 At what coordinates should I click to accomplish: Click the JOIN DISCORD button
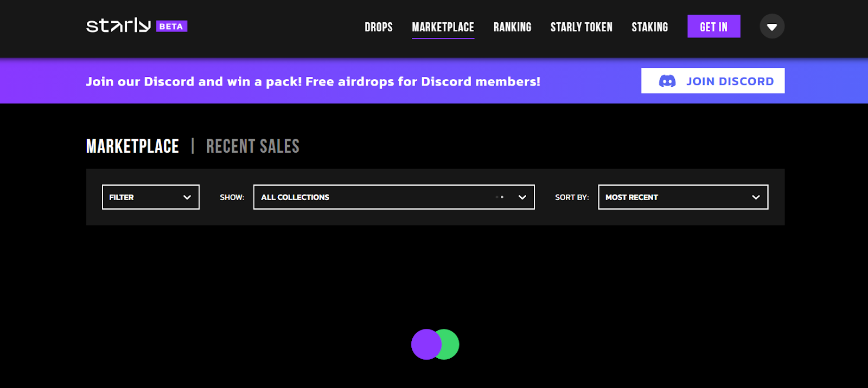pyautogui.click(x=713, y=81)
